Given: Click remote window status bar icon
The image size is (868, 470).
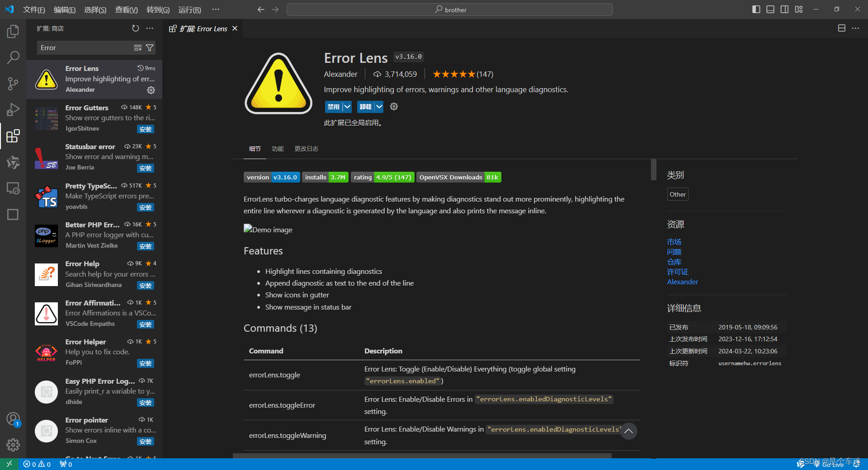Looking at the screenshot, I should (9, 464).
